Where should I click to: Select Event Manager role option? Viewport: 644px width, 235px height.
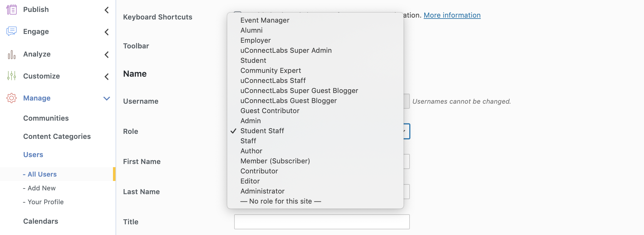(265, 20)
